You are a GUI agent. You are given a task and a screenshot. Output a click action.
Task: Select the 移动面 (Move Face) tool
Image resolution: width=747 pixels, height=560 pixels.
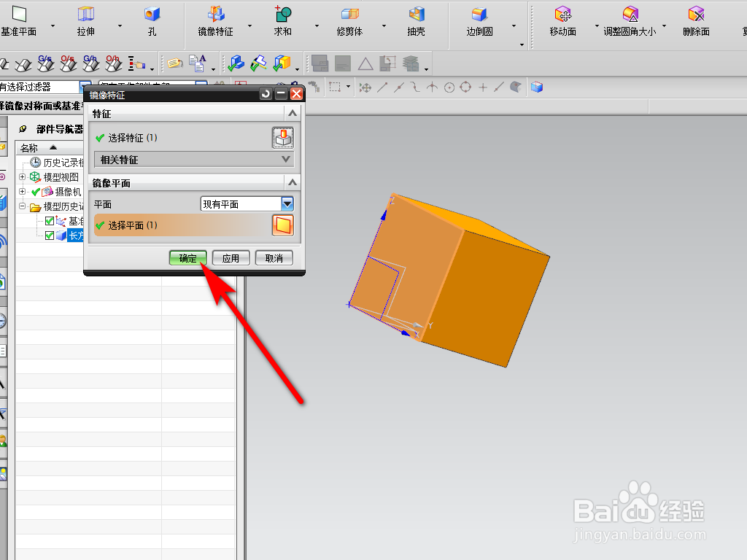(562, 21)
